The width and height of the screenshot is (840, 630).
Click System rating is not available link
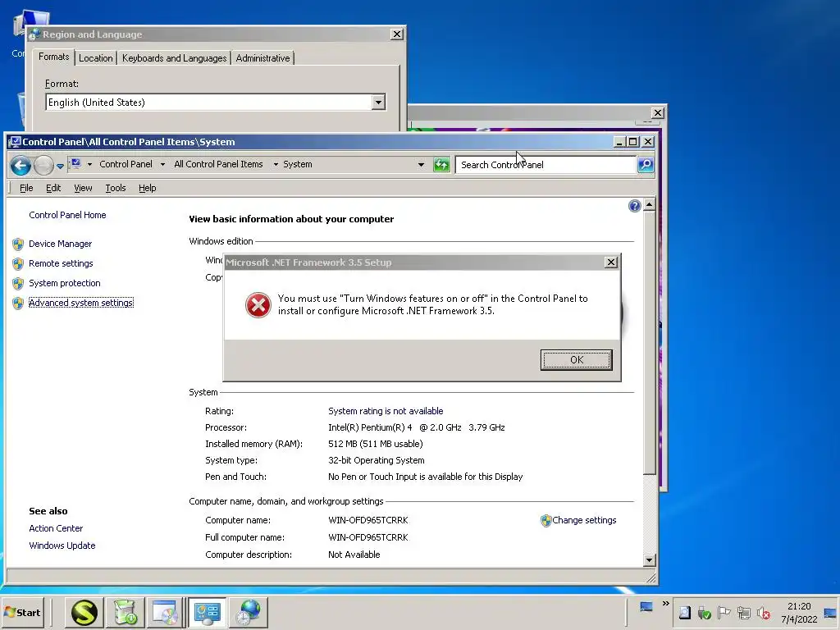coord(386,411)
